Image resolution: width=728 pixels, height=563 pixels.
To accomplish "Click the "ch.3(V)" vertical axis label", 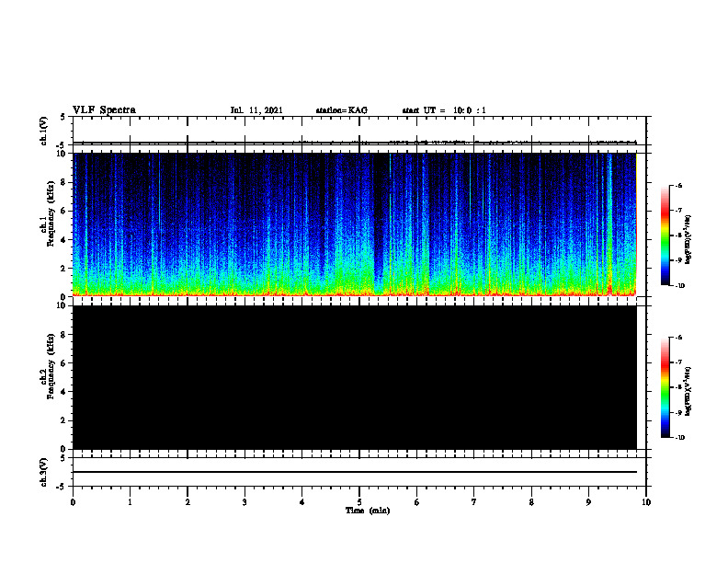I will point(43,472).
